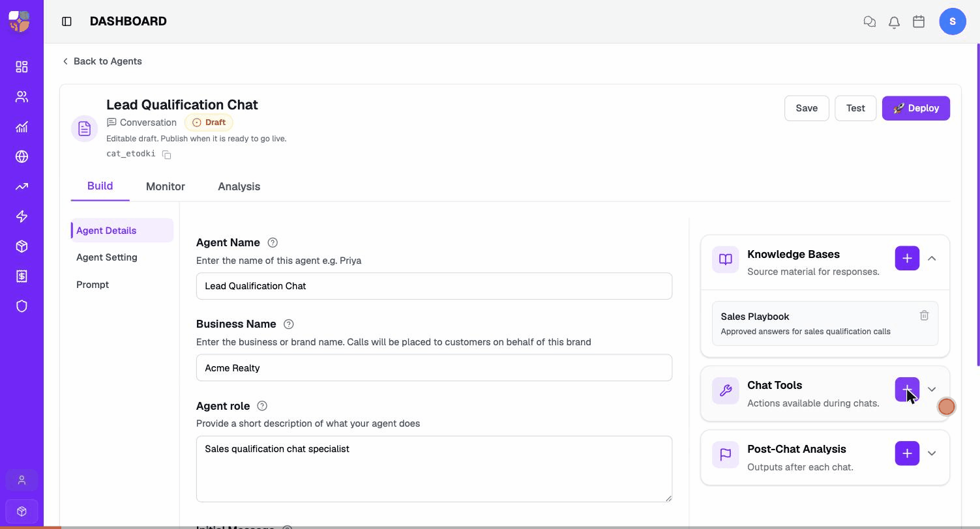The image size is (980, 529).
Task: Select Agent Details in side menu
Action: pyautogui.click(x=122, y=231)
